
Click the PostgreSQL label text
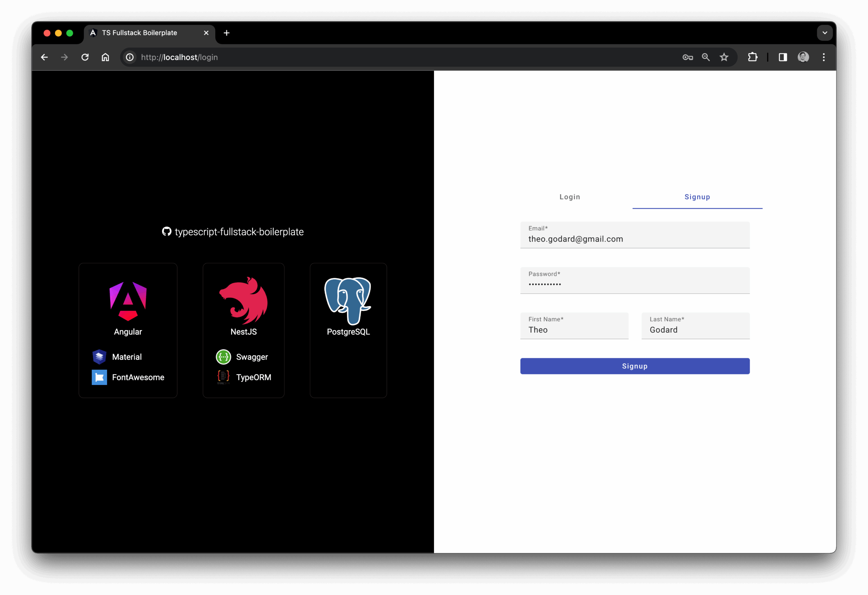[x=349, y=331]
